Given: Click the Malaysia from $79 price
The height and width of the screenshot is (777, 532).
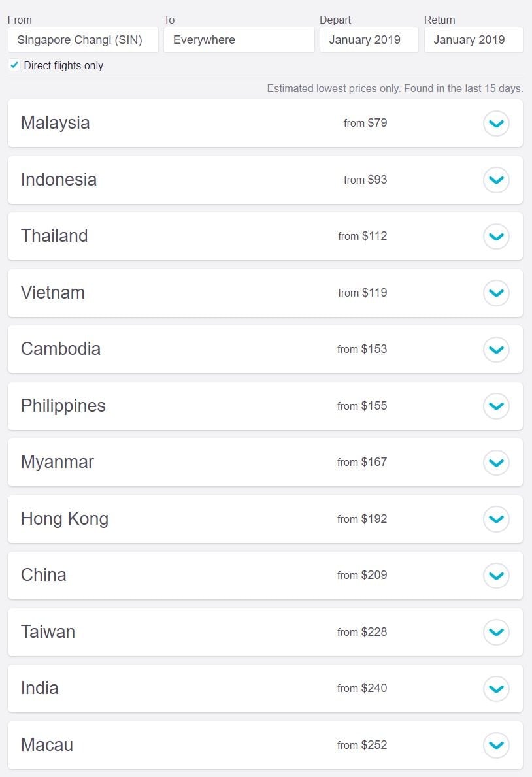Looking at the screenshot, I should click(x=365, y=123).
